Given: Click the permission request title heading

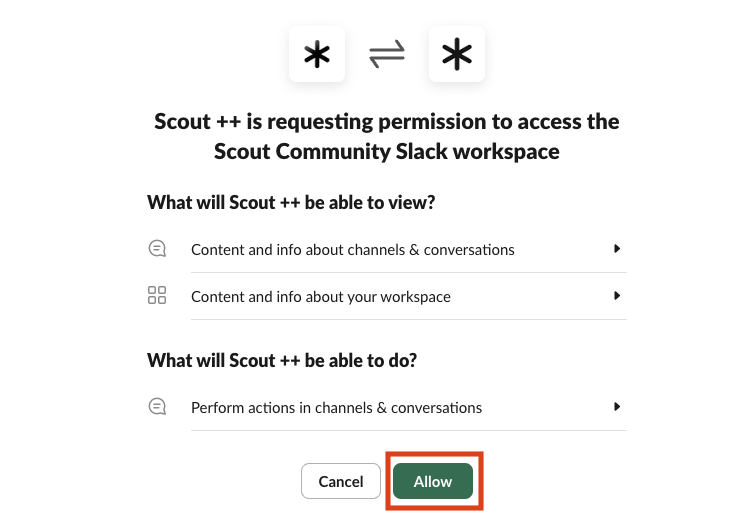Looking at the screenshot, I should tap(387, 122).
